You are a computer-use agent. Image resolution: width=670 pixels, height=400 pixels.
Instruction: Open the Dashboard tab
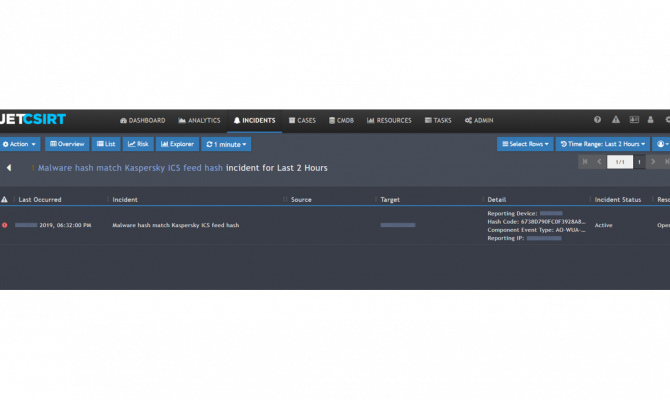(143, 121)
